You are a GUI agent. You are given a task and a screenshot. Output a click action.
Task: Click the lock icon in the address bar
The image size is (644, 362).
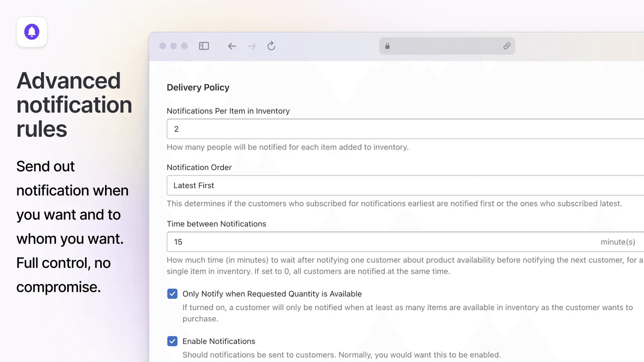coord(387,46)
